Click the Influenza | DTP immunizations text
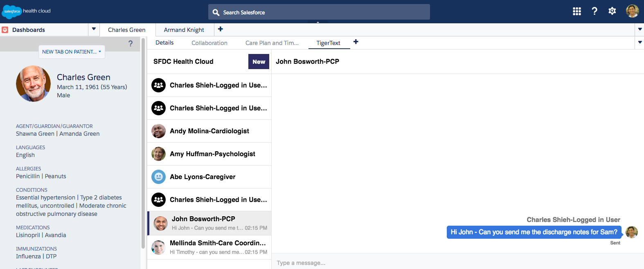This screenshot has width=644, height=269. point(36,256)
